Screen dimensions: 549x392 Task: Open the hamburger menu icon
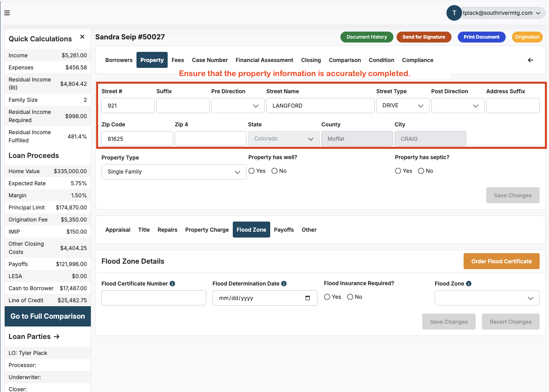[x=7, y=13]
